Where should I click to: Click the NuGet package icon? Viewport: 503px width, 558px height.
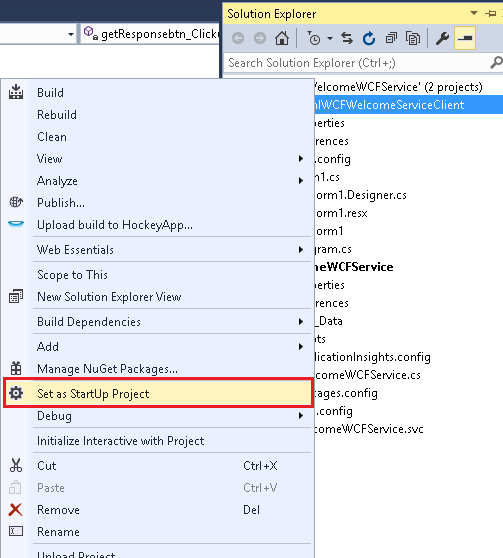pos(16,368)
